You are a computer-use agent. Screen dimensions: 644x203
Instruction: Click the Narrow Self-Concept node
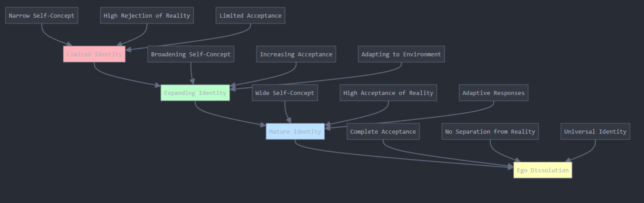pyautogui.click(x=42, y=15)
